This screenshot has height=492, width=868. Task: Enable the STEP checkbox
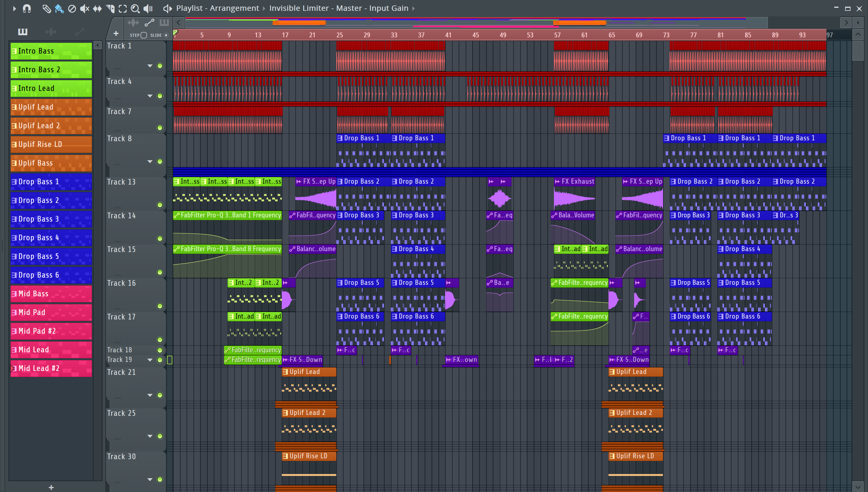pyautogui.click(x=144, y=35)
